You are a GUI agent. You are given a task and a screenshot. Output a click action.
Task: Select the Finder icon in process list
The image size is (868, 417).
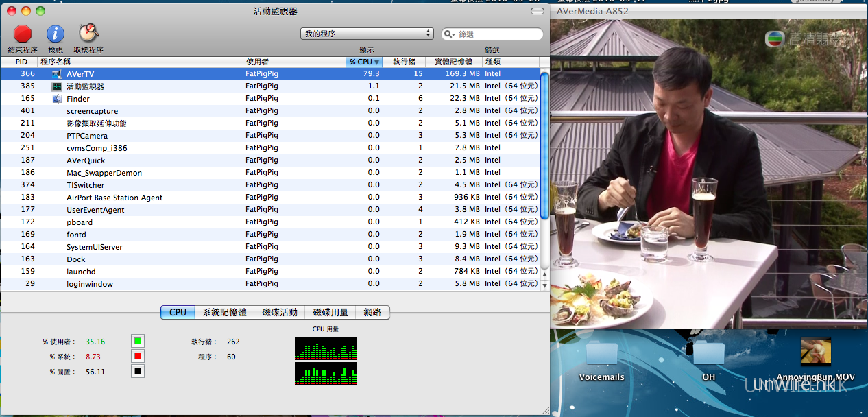57,99
